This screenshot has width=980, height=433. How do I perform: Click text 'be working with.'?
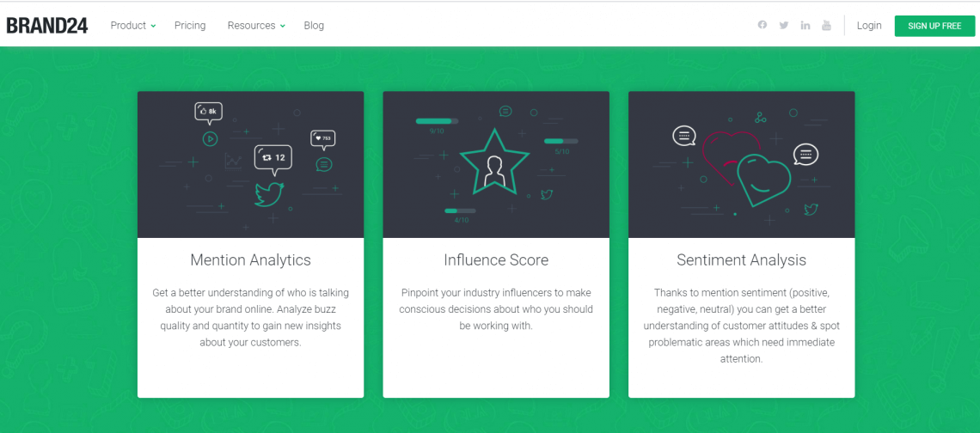[x=496, y=326]
